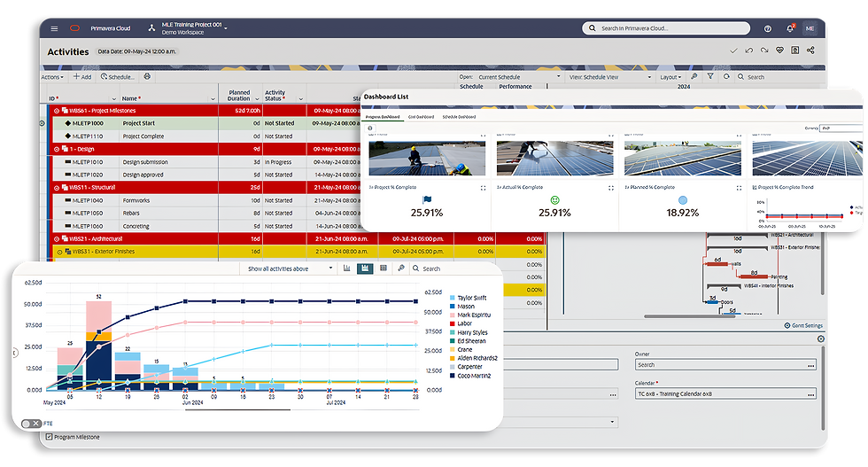Viewport: 868px width, 467px height.
Task: Open Gantt Settings link
Action: pos(803,325)
